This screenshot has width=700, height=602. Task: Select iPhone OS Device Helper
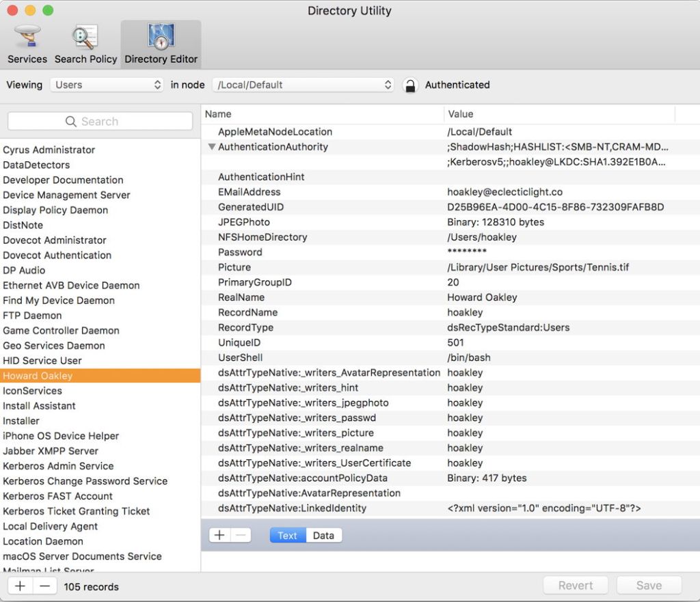(x=100, y=436)
